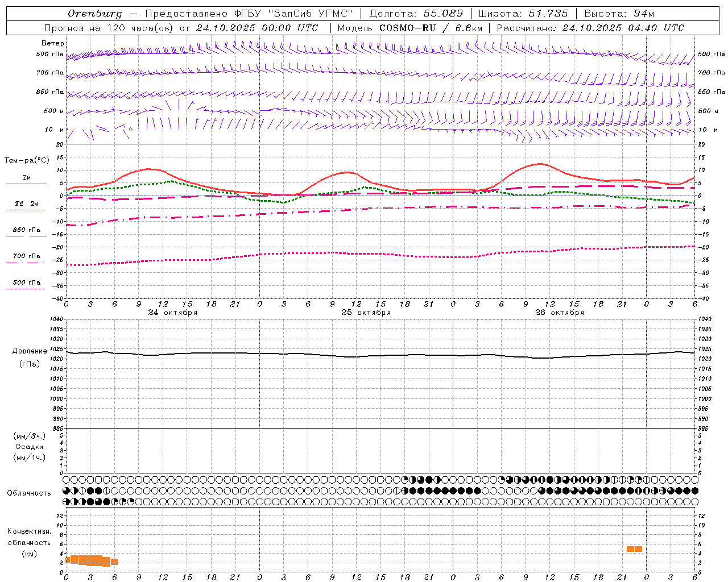
Task: Click the 'Td 2м' dew point legend entry
Action: tap(26, 203)
